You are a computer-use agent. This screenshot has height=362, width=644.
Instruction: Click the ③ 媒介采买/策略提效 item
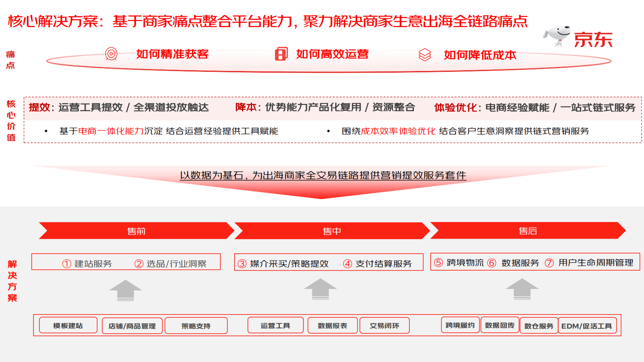(x=283, y=263)
